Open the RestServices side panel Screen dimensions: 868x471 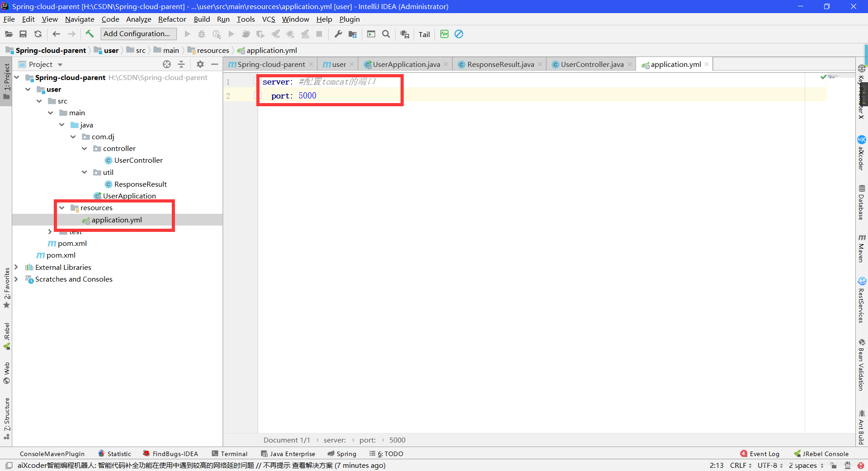pyautogui.click(x=862, y=300)
